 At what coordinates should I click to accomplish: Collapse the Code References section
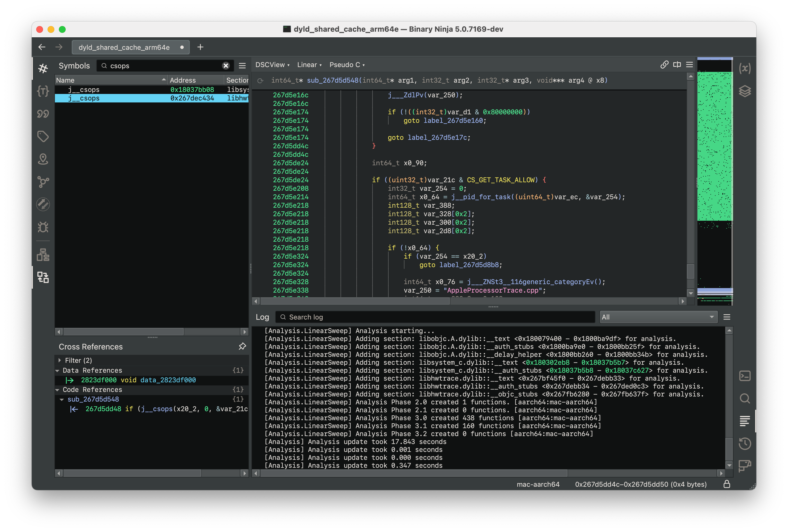(58, 390)
